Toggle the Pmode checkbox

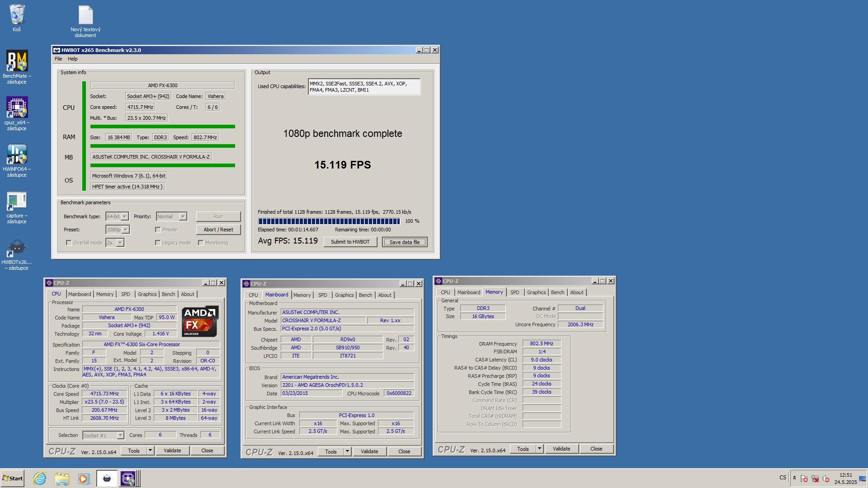[x=158, y=230]
